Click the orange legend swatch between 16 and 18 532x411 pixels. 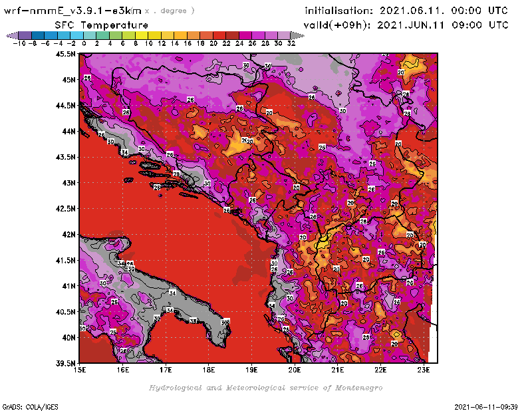pyautogui.click(x=194, y=35)
